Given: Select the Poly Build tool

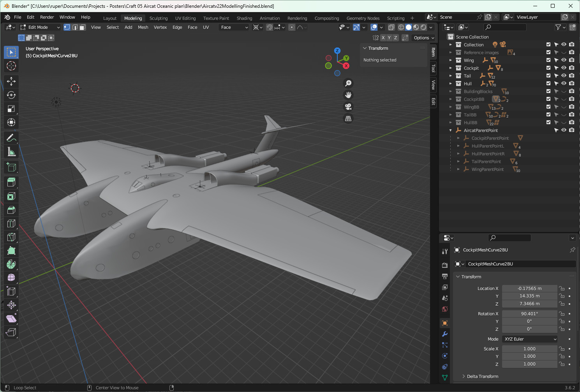Looking at the screenshot, I should pos(11,251).
